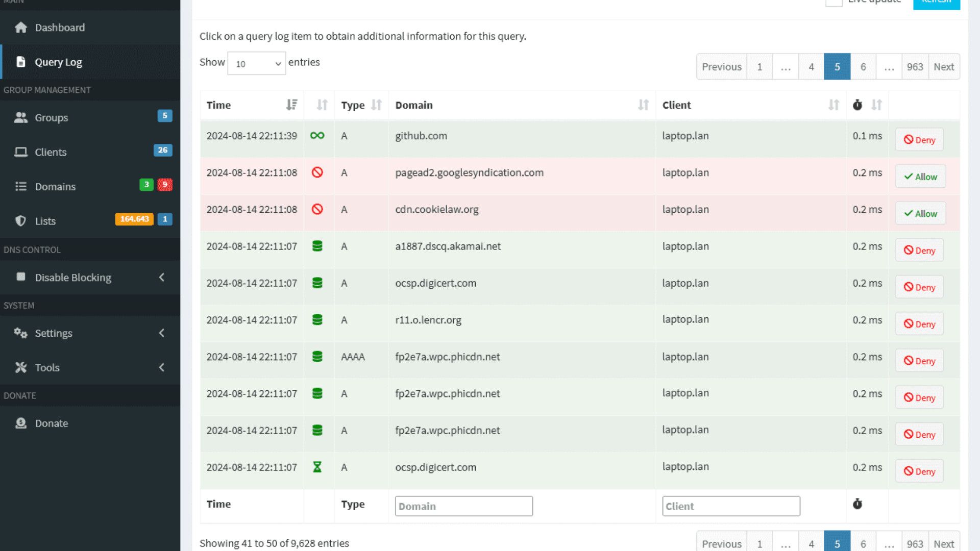Select Query Log in sidebar

tap(90, 62)
